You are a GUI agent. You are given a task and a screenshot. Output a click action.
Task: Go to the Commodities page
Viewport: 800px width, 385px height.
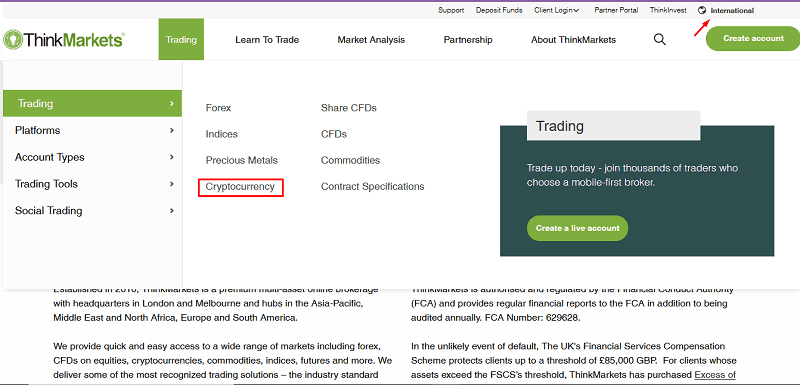350,160
